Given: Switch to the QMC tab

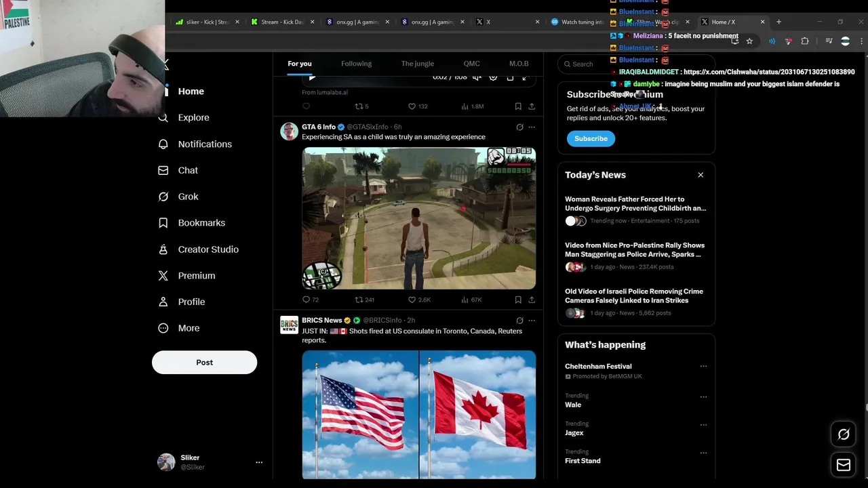Looking at the screenshot, I should coord(472,64).
